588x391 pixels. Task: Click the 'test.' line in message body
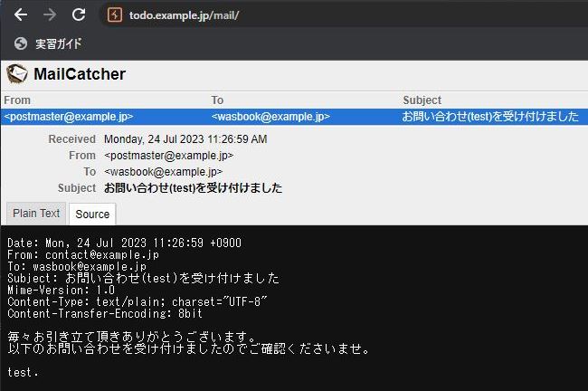[23, 372]
